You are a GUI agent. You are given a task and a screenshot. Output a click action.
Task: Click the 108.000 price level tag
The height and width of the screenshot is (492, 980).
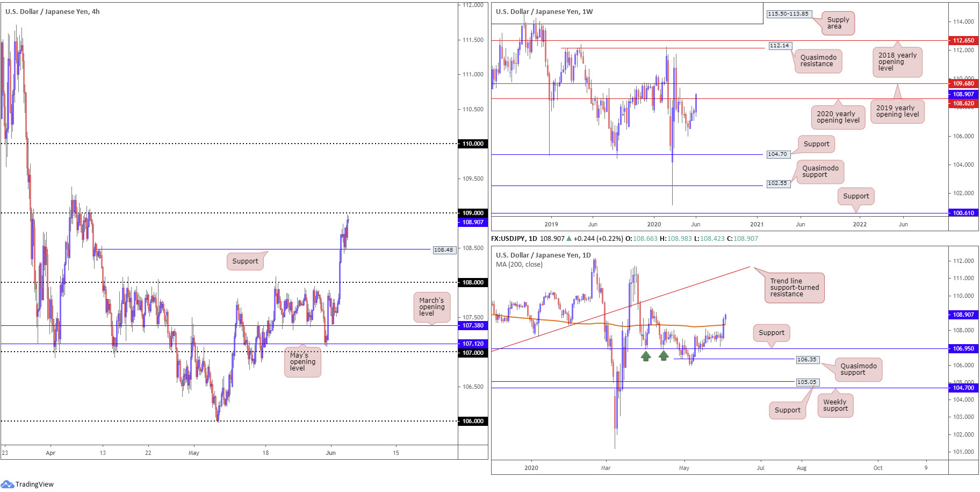pyautogui.click(x=473, y=282)
